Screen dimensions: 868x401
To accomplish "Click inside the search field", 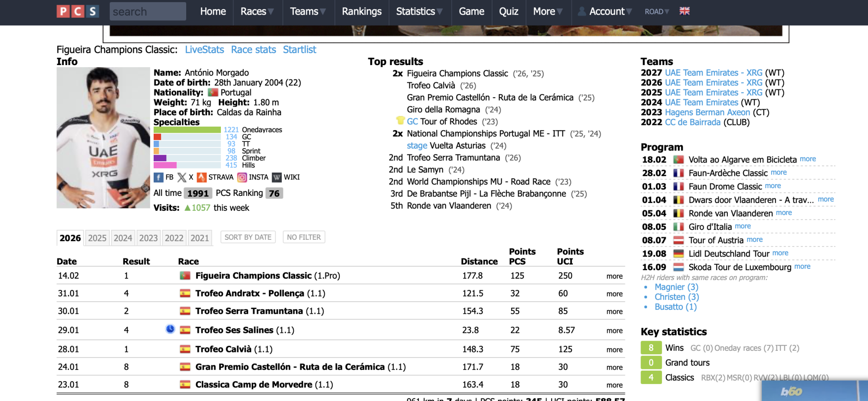I will 148,11.
